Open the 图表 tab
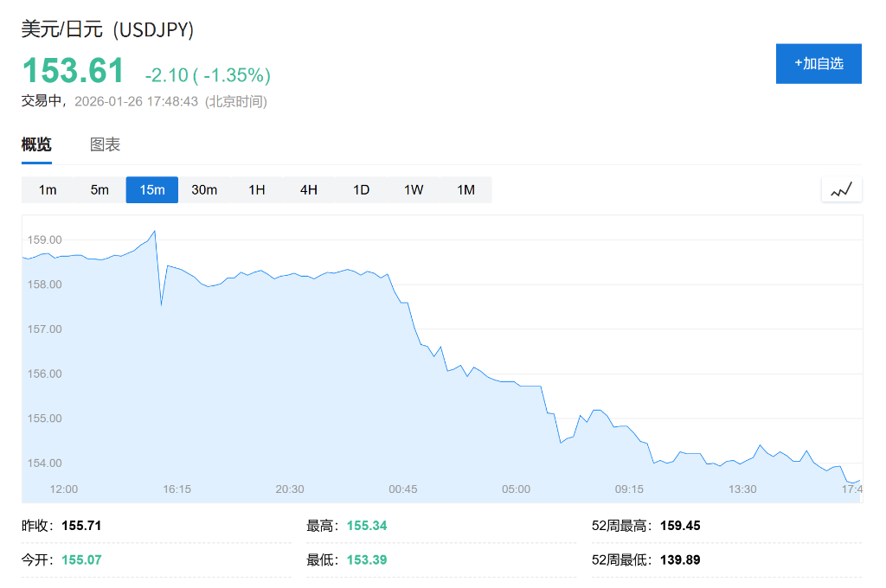This screenshot has width=886, height=588. click(105, 144)
